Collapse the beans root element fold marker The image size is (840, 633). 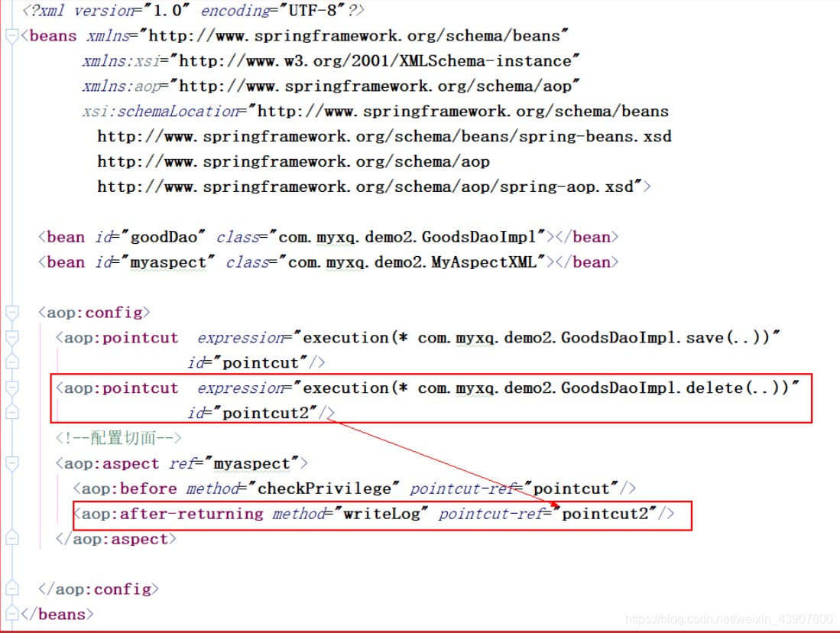click(x=11, y=37)
